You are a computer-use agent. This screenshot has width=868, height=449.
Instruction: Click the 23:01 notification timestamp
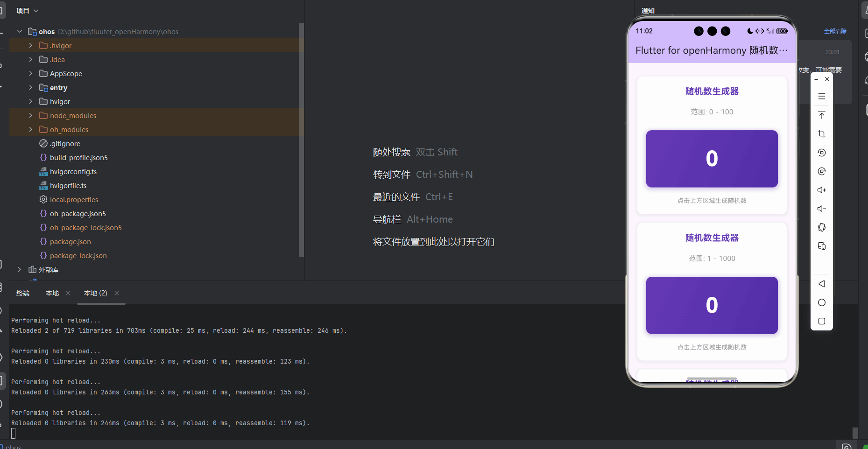click(833, 52)
